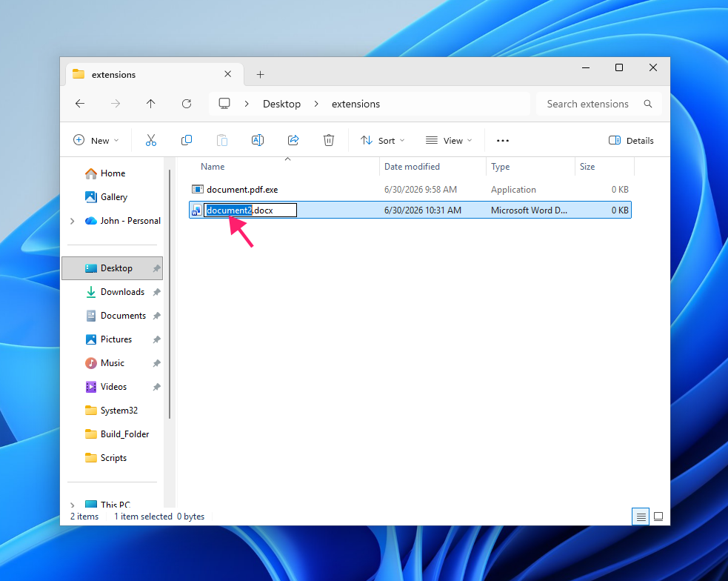Click the pin icon beside Videos
728x581 pixels.
(x=157, y=387)
